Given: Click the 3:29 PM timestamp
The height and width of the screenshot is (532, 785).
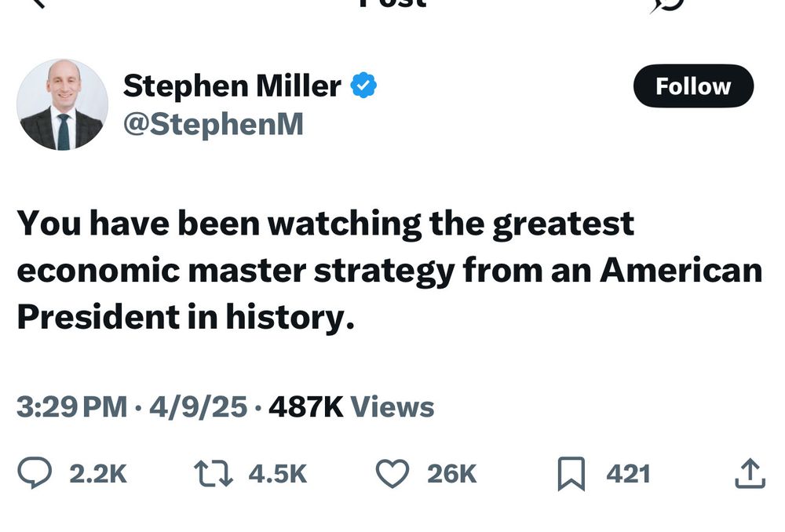Looking at the screenshot, I should tap(72, 406).
